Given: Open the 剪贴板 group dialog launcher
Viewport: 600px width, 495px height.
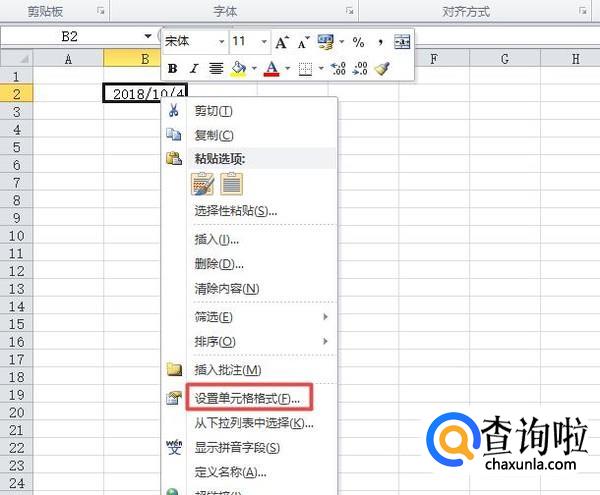Looking at the screenshot, I should tap(101, 11).
